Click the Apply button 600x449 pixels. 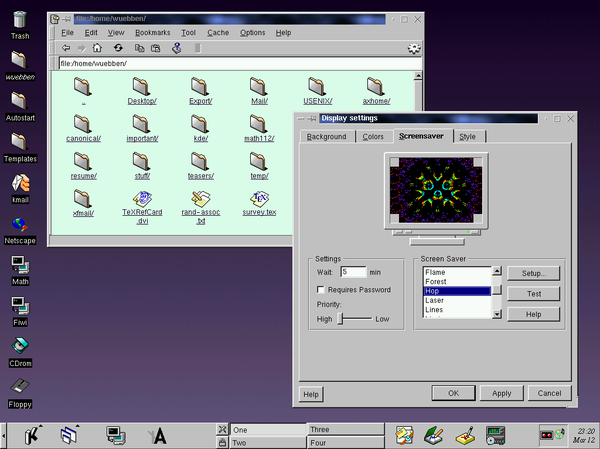501,393
